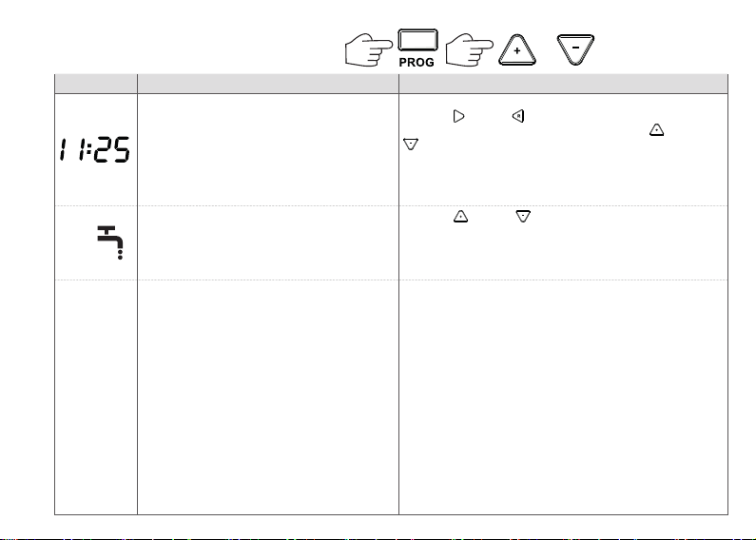Click the empty bottom-left table cell
This screenshot has width=756, height=540.
point(96,396)
